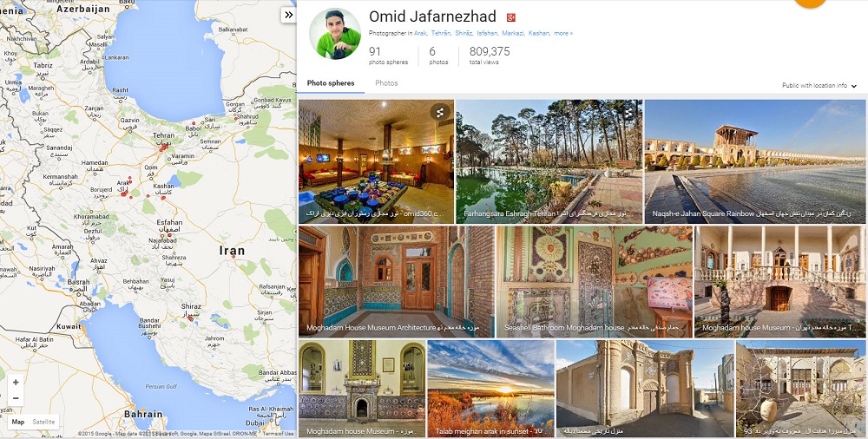Open the Public with location info dropdown

click(x=819, y=86)
